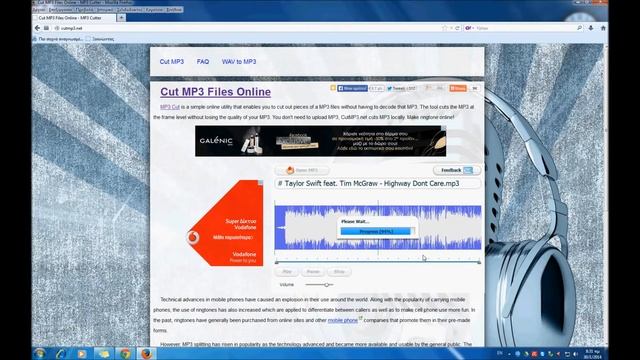Click the orange Share button
This screenshot has width=640, height=360.
pos(458,88)
